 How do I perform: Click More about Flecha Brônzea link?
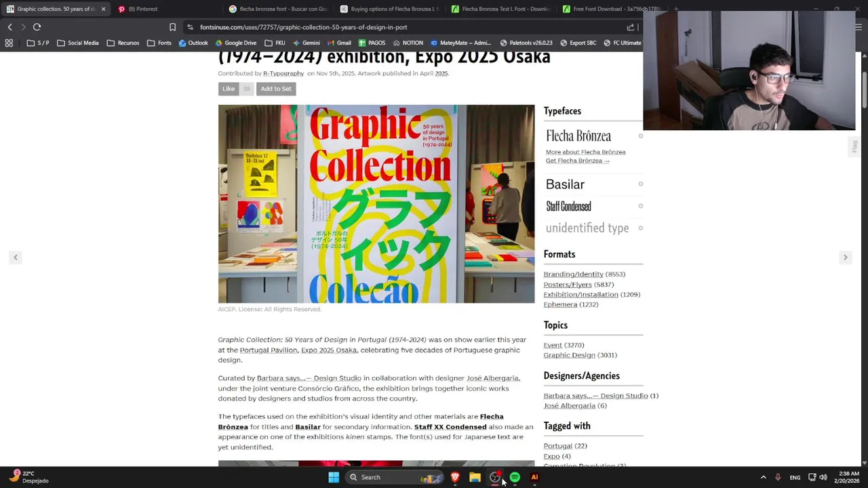[x=586, y=152]
